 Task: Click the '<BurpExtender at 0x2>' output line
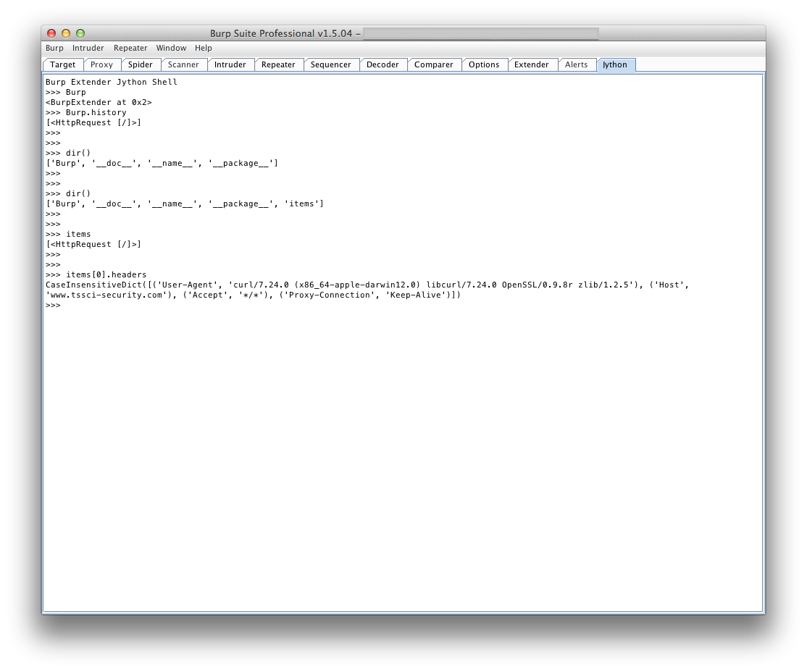pos(99,102)
